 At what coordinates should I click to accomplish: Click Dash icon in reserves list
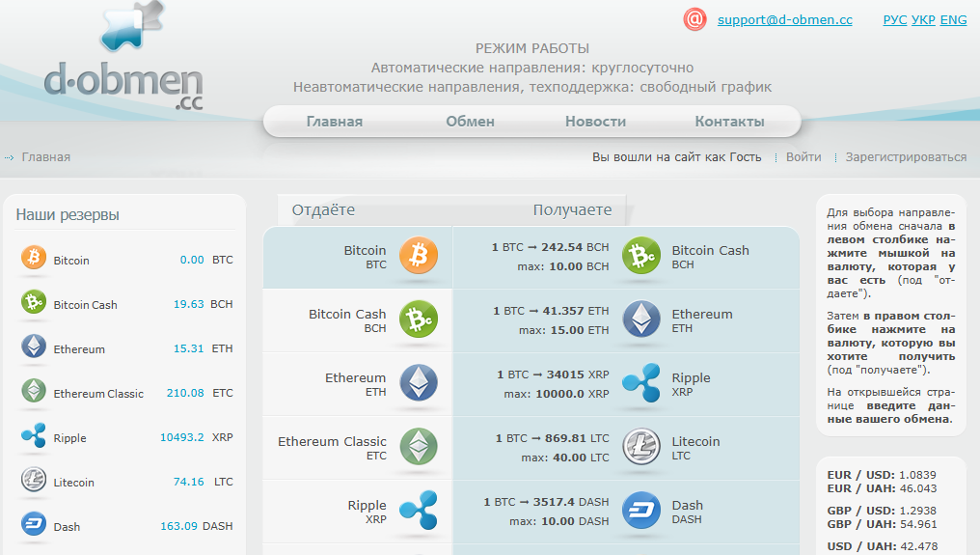[x=34, y=524]
